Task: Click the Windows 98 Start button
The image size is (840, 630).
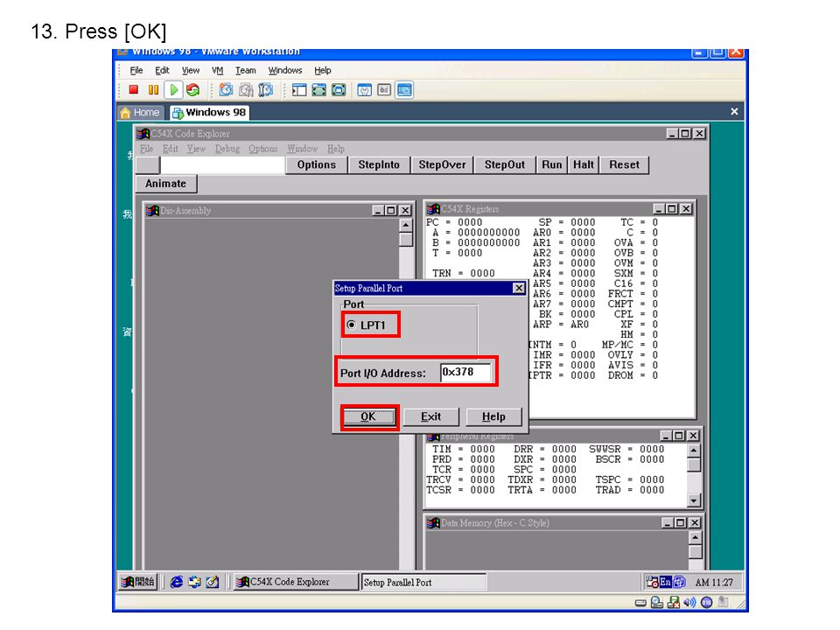Action: [x=137, y=582]
